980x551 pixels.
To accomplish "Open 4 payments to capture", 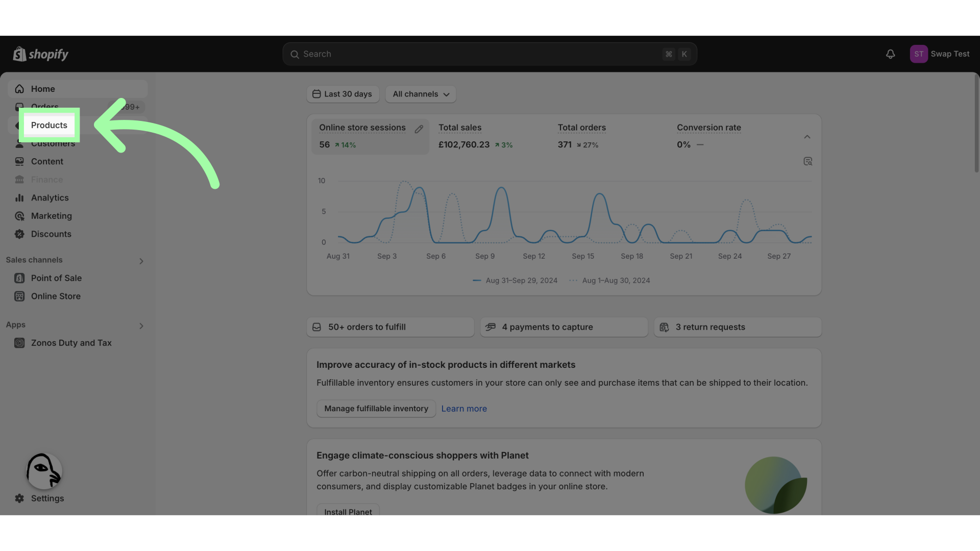I will click(564, 327).
